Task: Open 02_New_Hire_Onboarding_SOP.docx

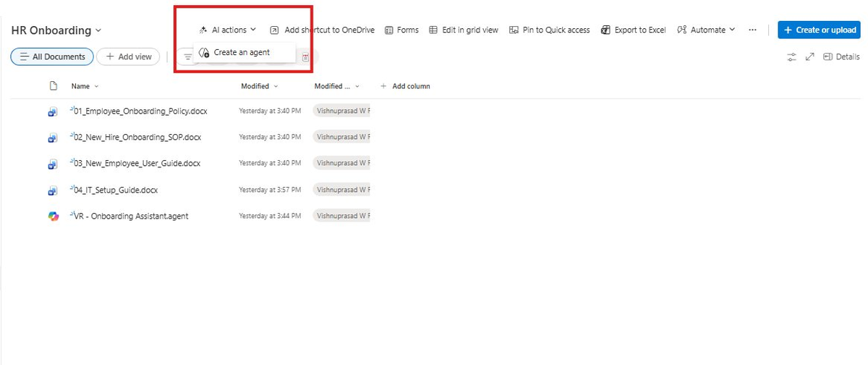Action: 137,137
